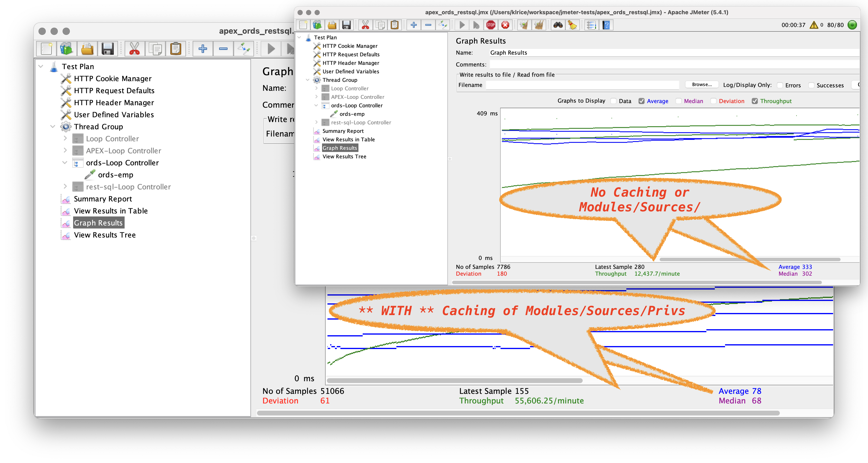Viewport: 868px width, 463px height.
Task: Click Paste clipboard icon in background window
Action: pyautogui.click(x=175, y=49)
